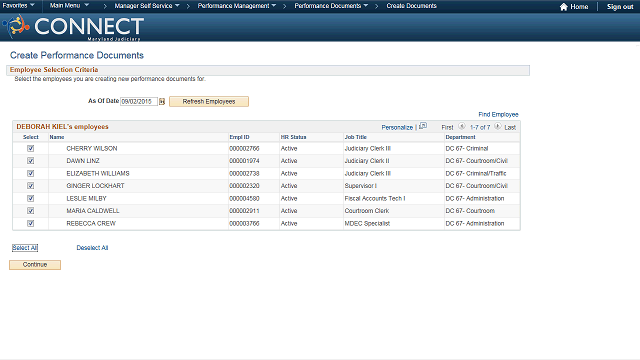
Task: Click the Deselect All link
Action: (92, 248)
